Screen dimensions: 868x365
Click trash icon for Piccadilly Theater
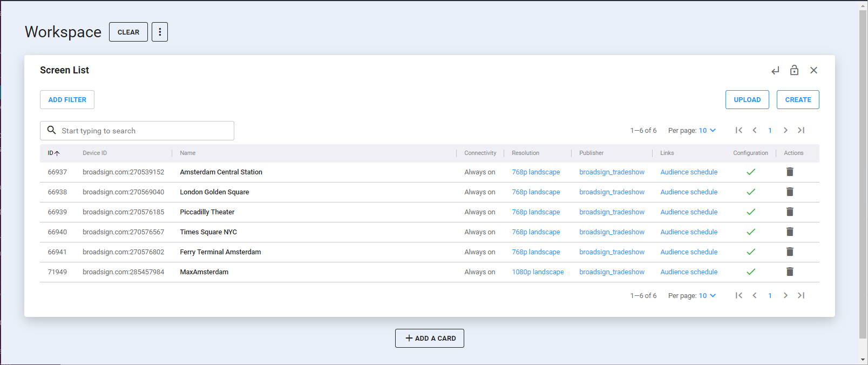point(790,212)
